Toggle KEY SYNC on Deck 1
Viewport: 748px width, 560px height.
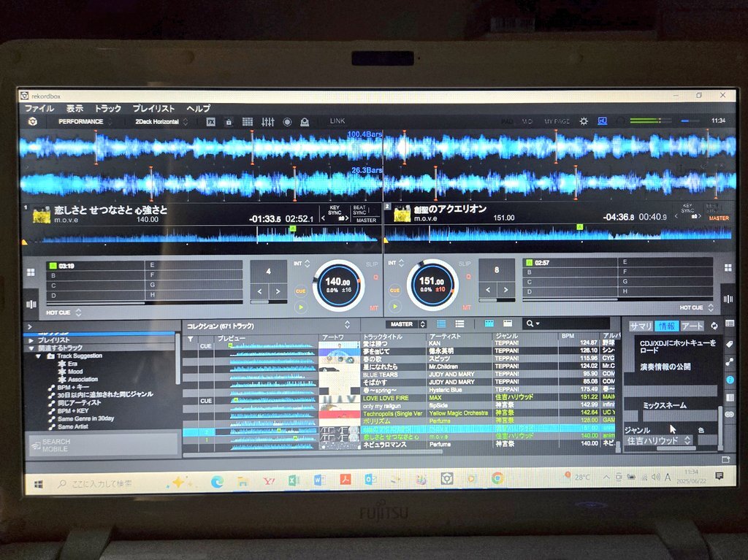click(335, 210)
